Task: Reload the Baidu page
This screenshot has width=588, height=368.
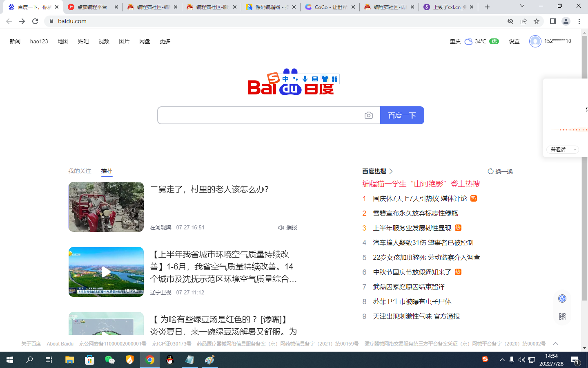Action: 35,21
